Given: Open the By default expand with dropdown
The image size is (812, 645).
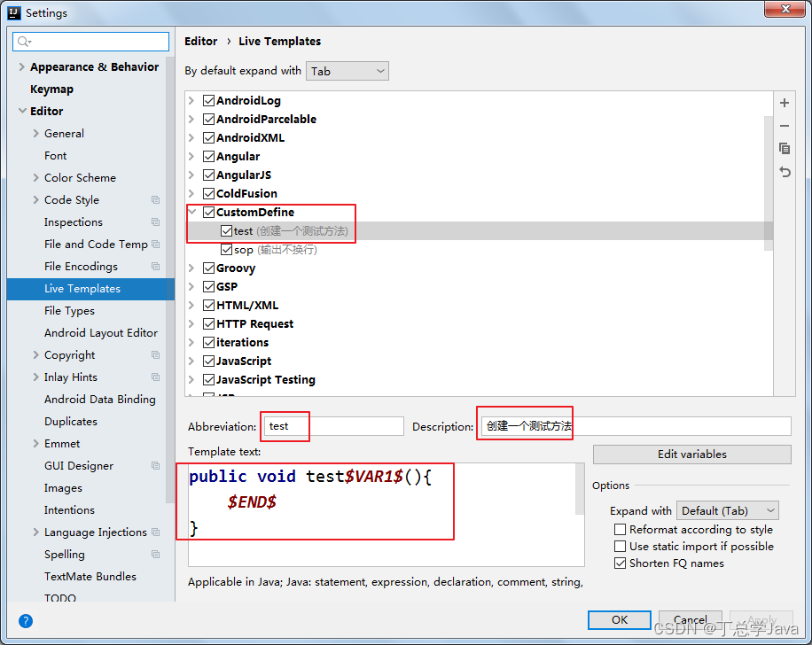Looking at the screenshot, I should pyautogui.click(x=347, y=71).
